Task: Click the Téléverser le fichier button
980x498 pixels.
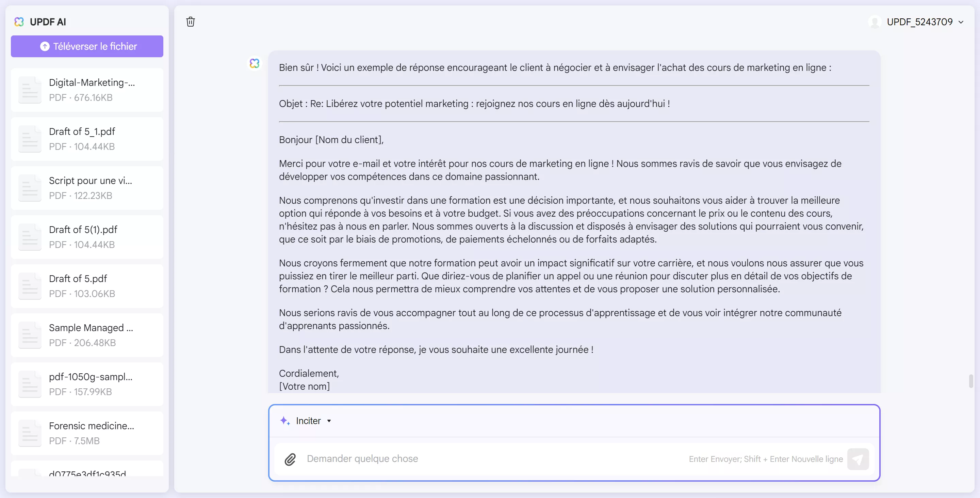Action: (x=87, y=46)
